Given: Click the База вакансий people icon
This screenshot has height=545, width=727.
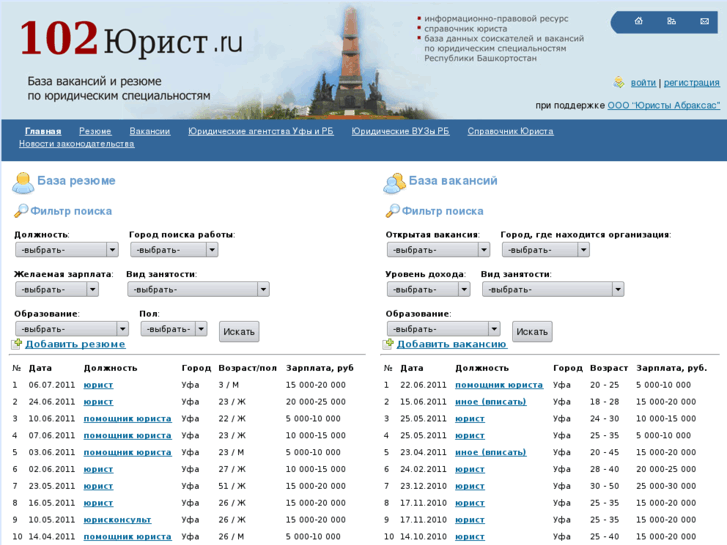Looking at the screenshot, I should point(394,183).
